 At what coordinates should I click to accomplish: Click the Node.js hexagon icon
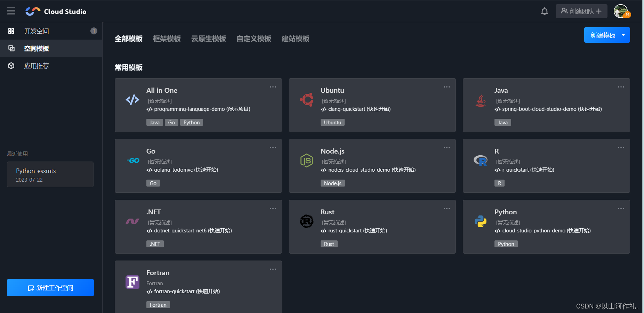pyautogui.click(x=307, y=160)
